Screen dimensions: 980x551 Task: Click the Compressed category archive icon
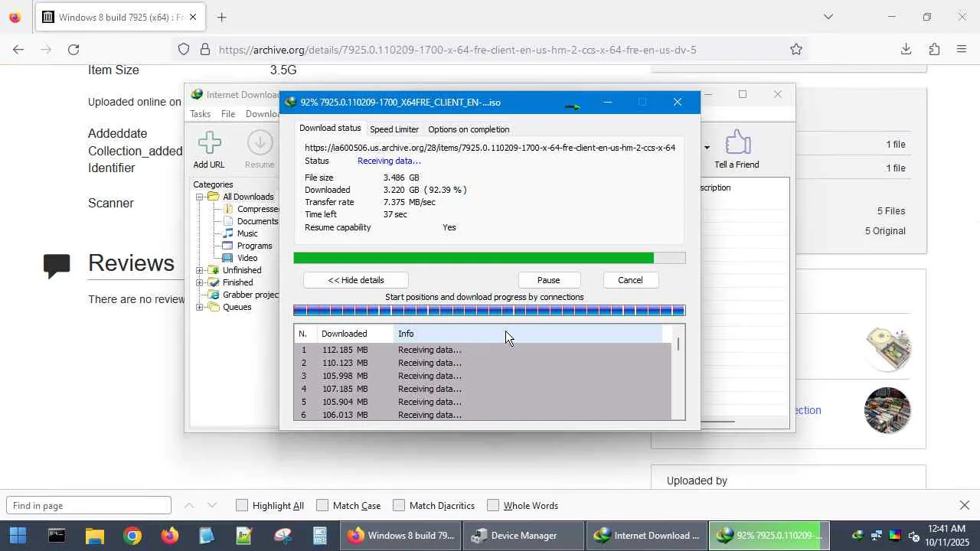(228, 209)
